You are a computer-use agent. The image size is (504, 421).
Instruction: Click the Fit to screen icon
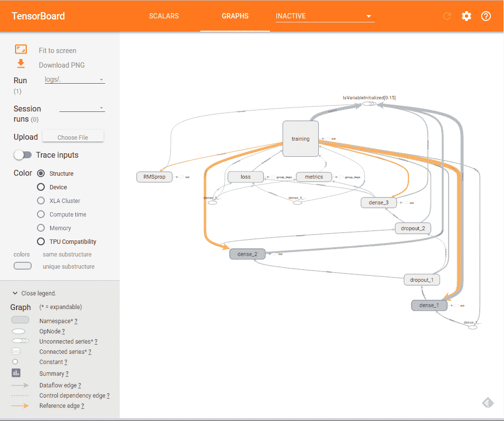click(21, 49)
